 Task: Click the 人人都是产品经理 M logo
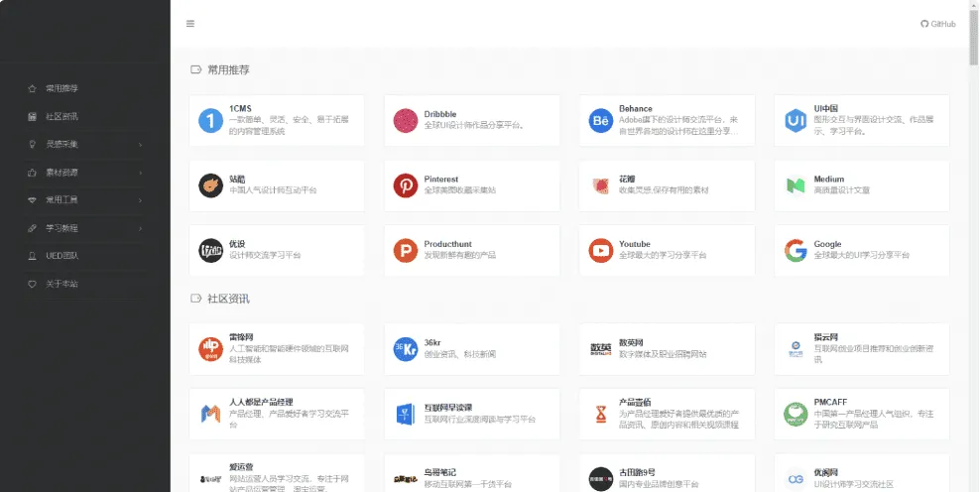tap(210, 414)
